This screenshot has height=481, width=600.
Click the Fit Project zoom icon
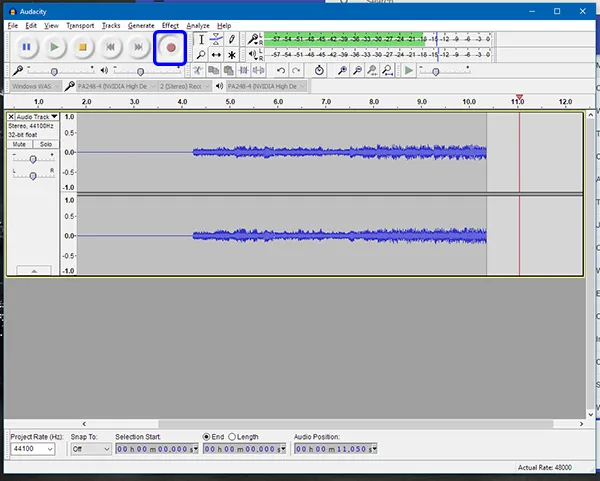pyautogui.click(x=388, y=70)
